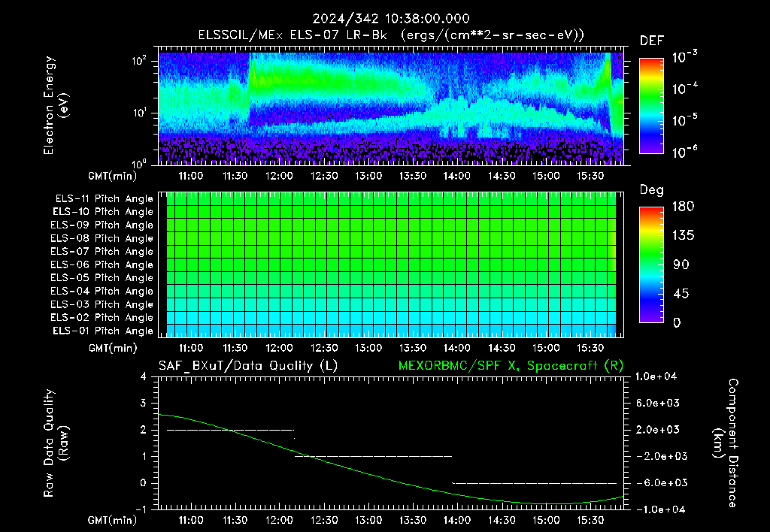The width and height of the screenshot is (770, 532).
Task: Click the GMT(min) label under the pitch angle panel
Action: [x=113, y=349]
